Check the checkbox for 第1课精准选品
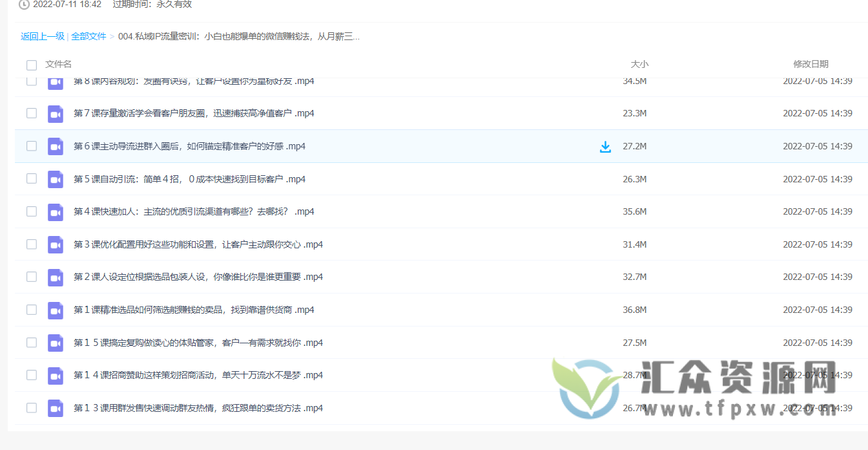Viewport: 868px width, 450px height. (x=31, y=310)
